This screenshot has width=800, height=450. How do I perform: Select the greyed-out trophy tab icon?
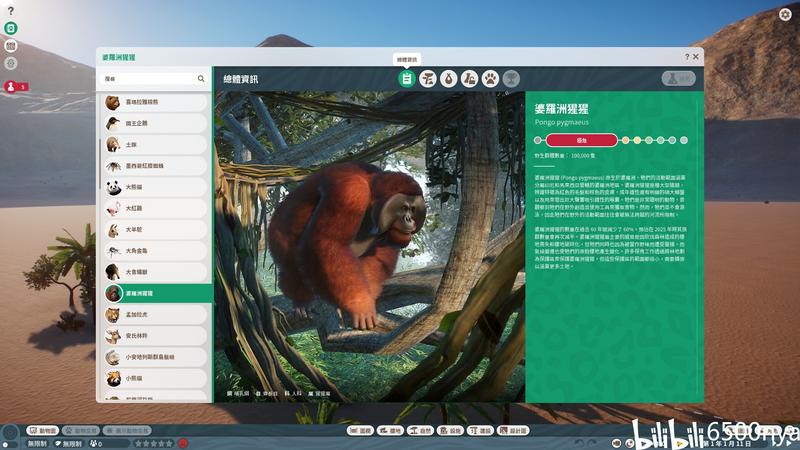[x=511, y=79]
